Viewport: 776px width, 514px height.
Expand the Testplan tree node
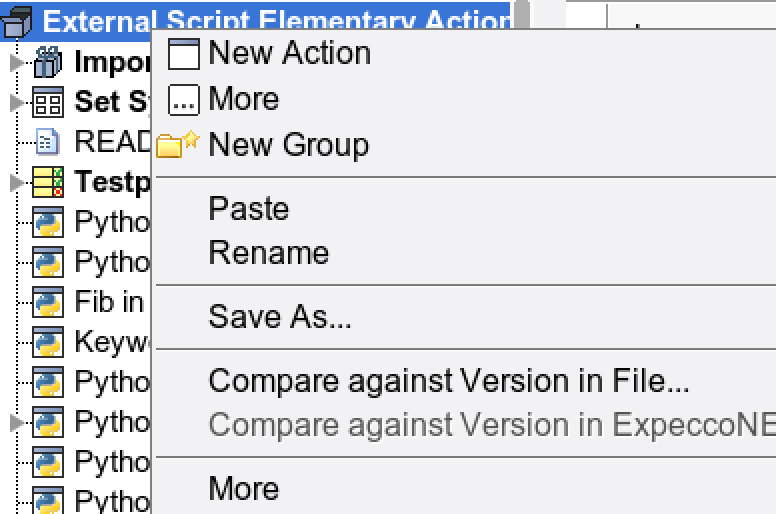[16, 182]
